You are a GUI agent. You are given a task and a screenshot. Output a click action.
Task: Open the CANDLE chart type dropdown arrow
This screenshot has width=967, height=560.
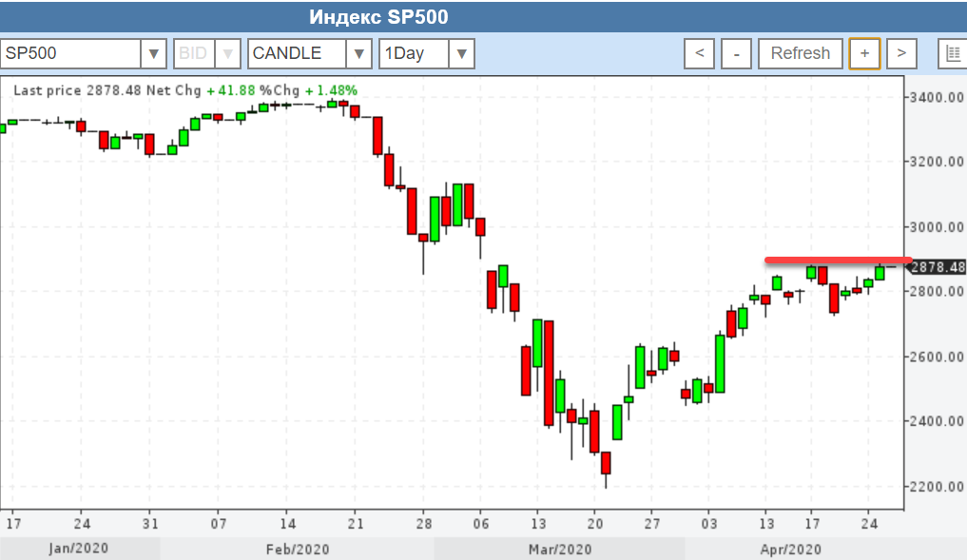[358, 53]
